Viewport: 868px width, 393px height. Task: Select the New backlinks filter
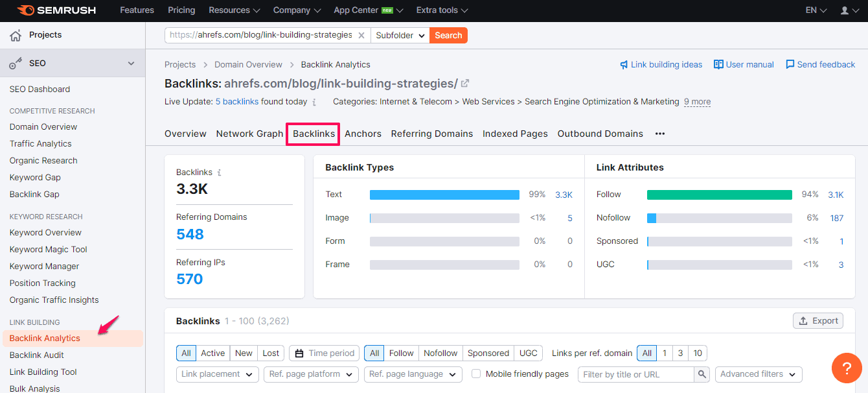coord(244,353)
